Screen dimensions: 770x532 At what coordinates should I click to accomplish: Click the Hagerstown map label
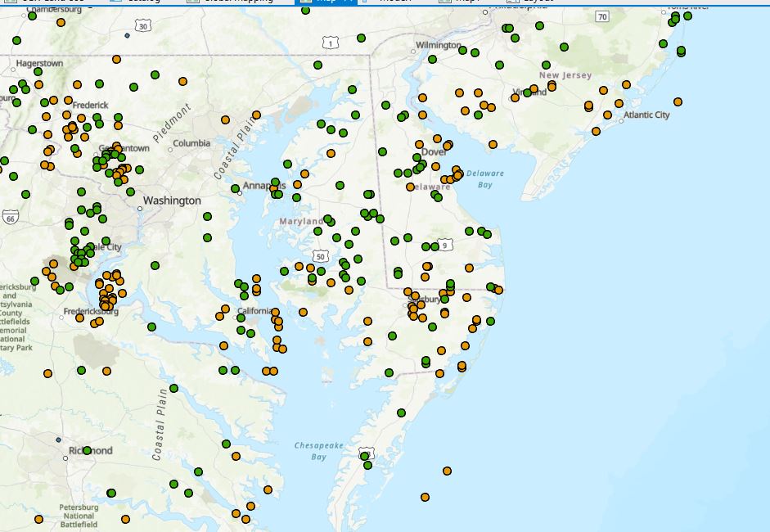click(x=39, y=63)
